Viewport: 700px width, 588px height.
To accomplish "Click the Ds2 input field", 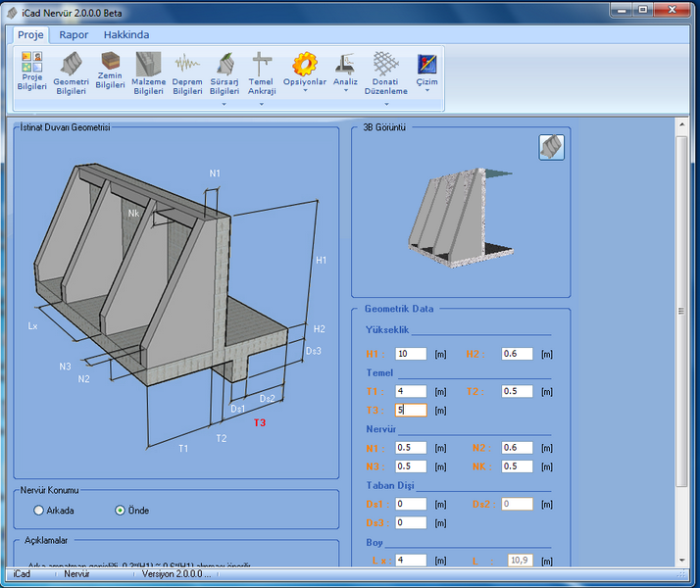I will click(517, 504).
